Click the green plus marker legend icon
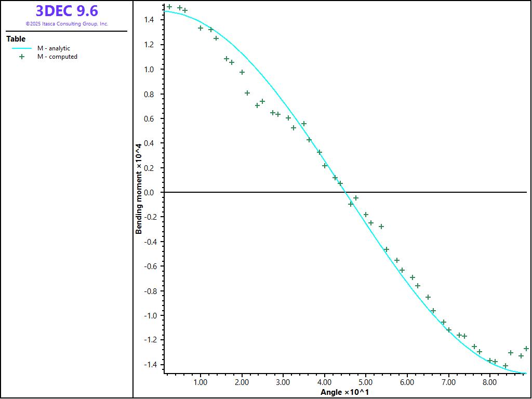The image size is (532, 399). pos(22,57)
